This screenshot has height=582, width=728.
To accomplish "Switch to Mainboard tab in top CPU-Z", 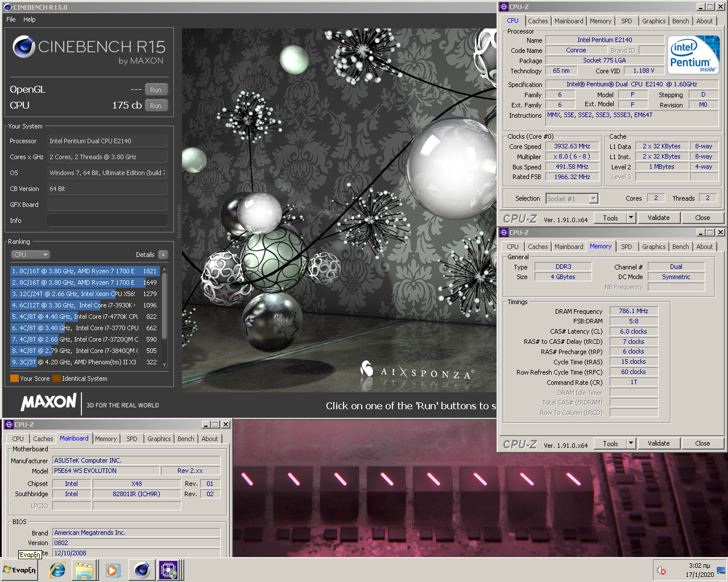I will (x=569, y=21).
